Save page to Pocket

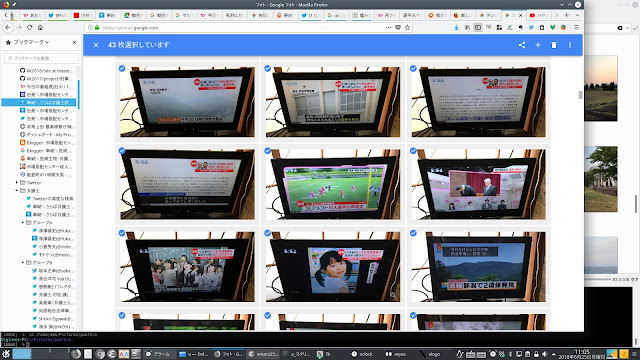coord(398,27)
